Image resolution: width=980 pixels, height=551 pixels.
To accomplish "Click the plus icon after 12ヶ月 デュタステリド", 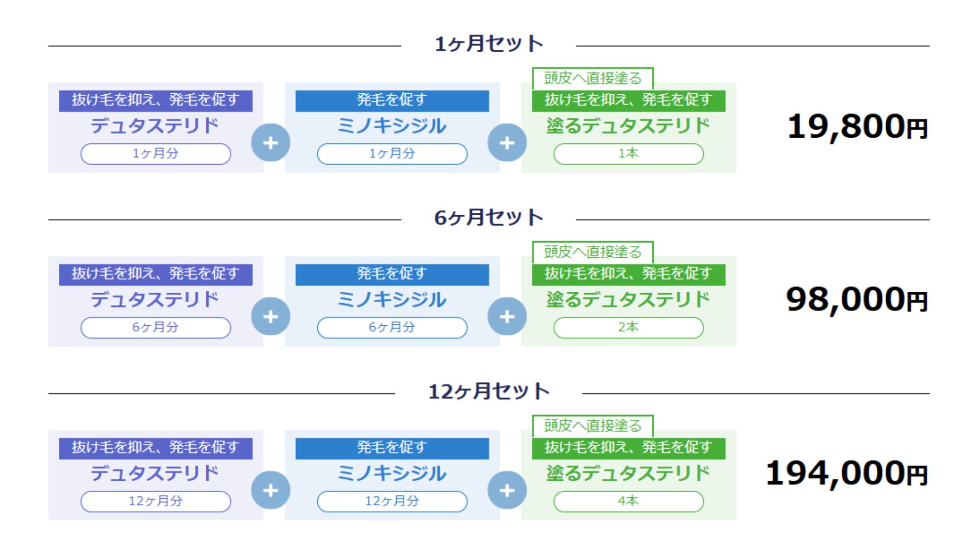I will click(271, 490).
